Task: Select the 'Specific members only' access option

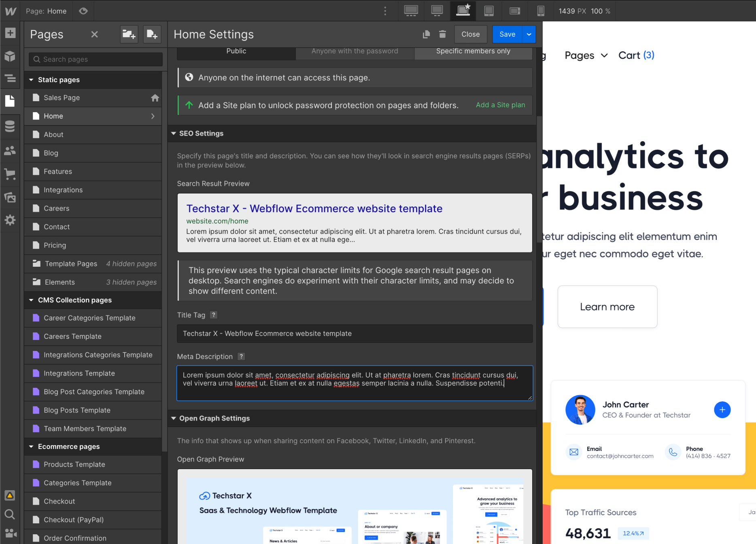Action: click(473, 51)
